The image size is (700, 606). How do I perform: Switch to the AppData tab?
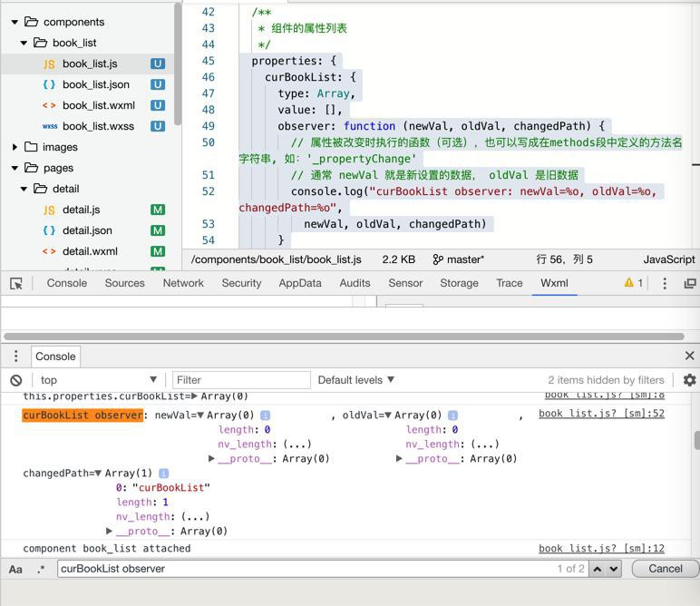300,283
